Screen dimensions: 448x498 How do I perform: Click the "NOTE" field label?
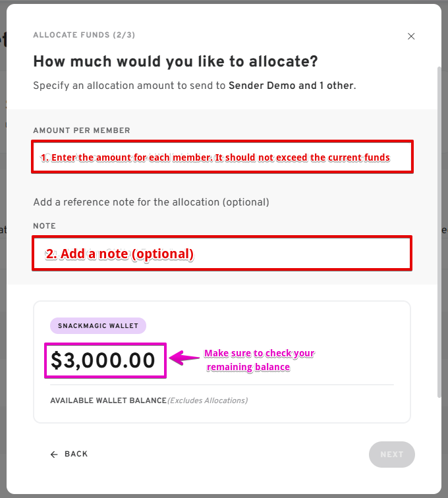[44, 226]
